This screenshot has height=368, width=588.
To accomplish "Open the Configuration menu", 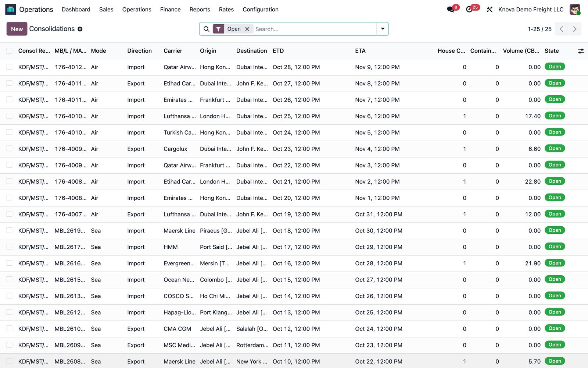I will pyautogui.click(x=261, y=10).
